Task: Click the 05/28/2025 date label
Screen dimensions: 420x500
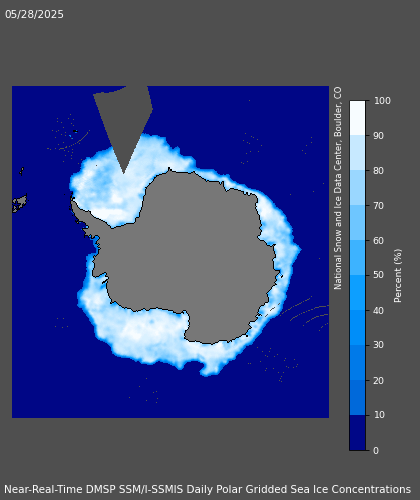Action: pos(34,14)
